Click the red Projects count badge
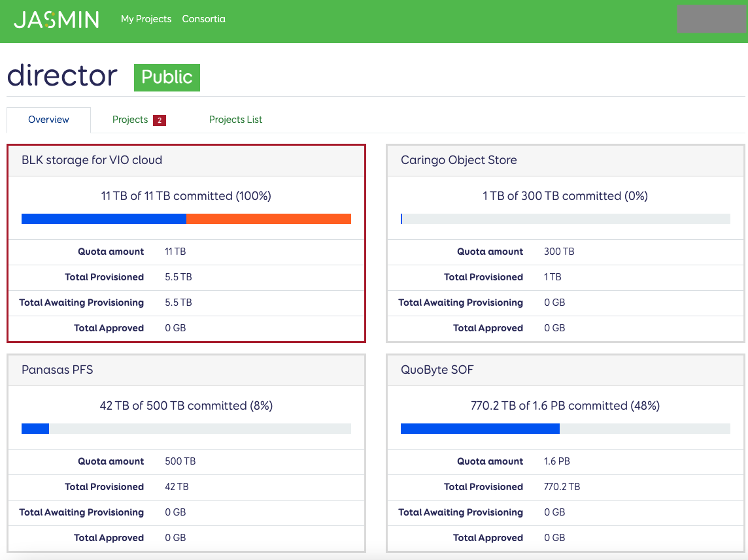This screenshot has width=748, height=560. pos(160,120)
